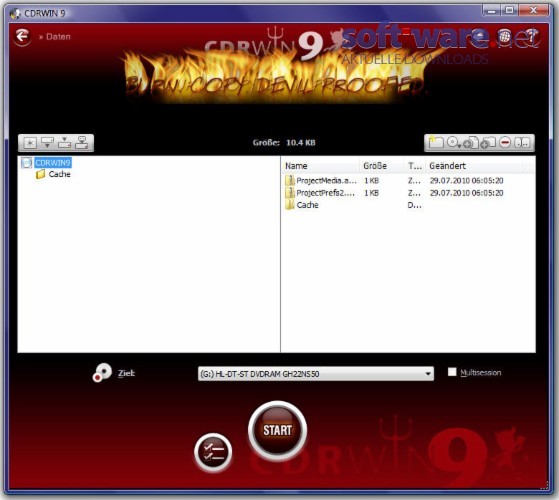Go up one level with the '..' icon
This screenshot has height=500, width=559.
(522, 143)
